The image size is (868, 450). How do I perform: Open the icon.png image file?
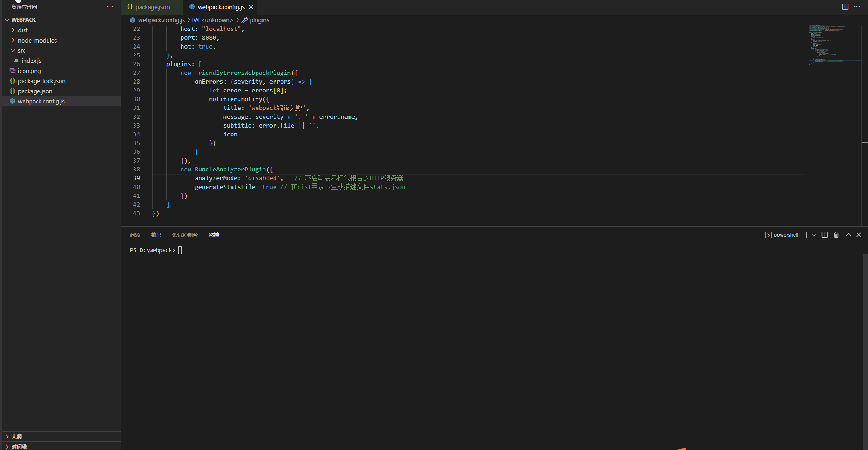30,71
